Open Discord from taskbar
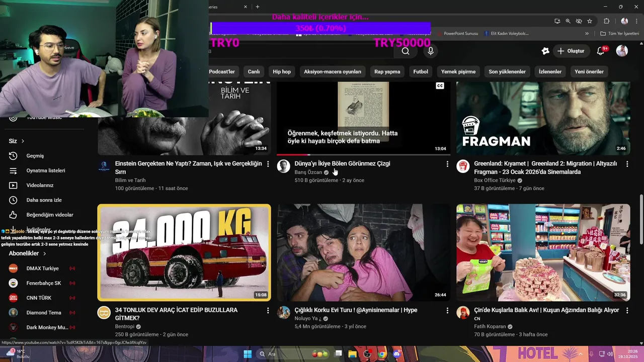 (x=396, y=354)
